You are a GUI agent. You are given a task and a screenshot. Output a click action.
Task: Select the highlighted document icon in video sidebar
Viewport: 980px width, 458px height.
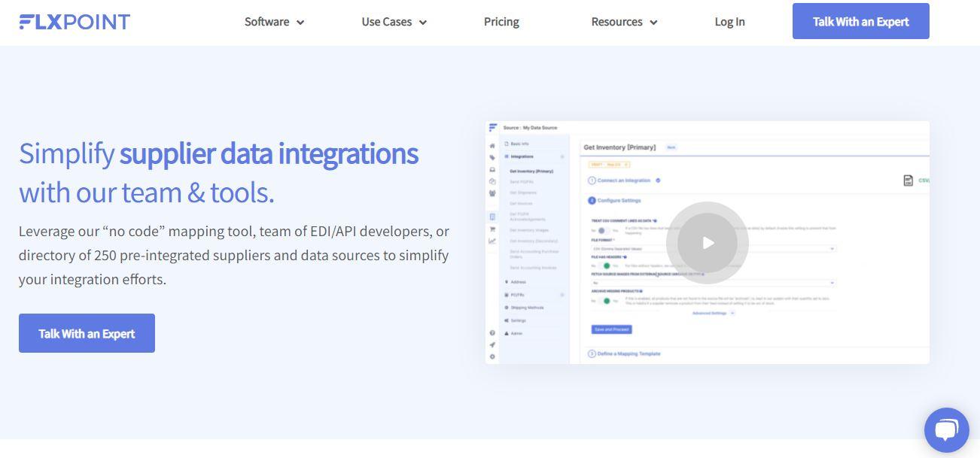click(492, 217)
